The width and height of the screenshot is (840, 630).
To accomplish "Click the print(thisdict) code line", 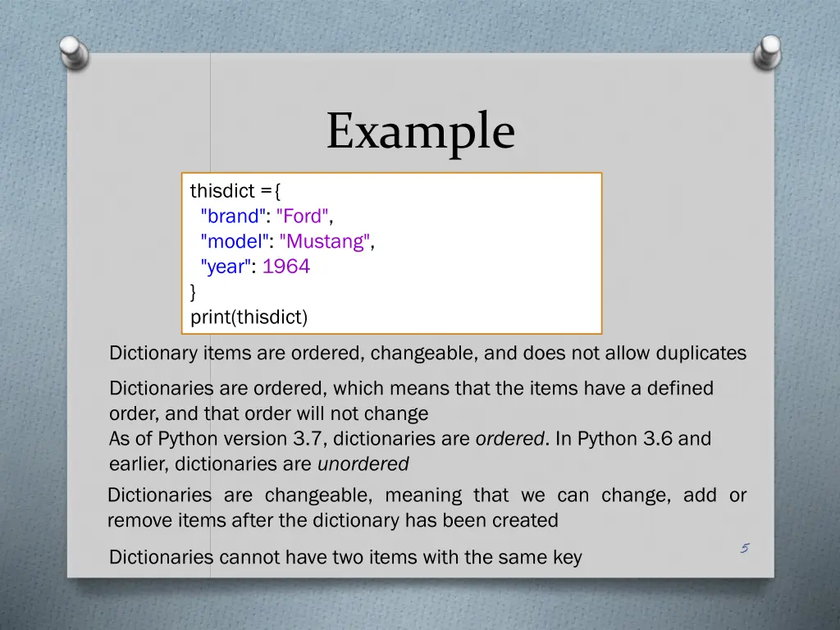I will pos(249,317).
